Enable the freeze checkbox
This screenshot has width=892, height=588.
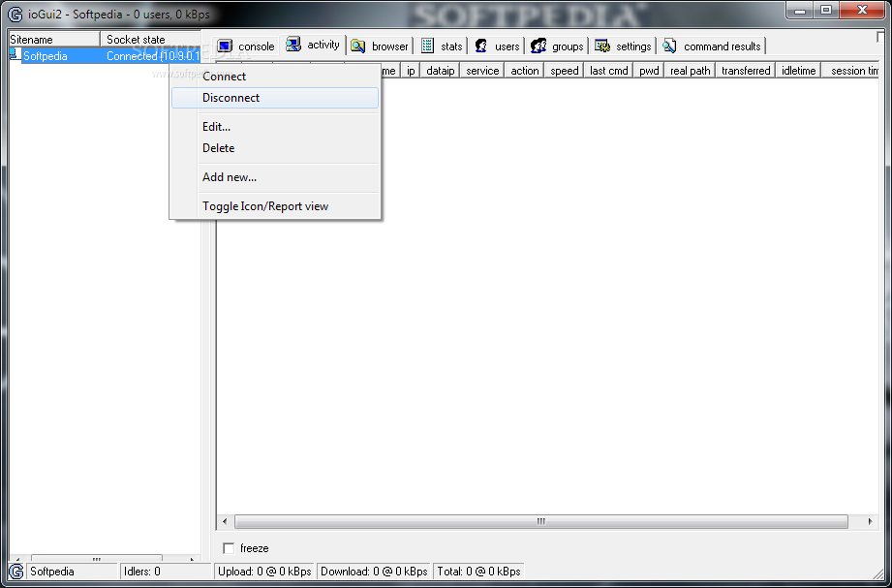coord(229,548)
